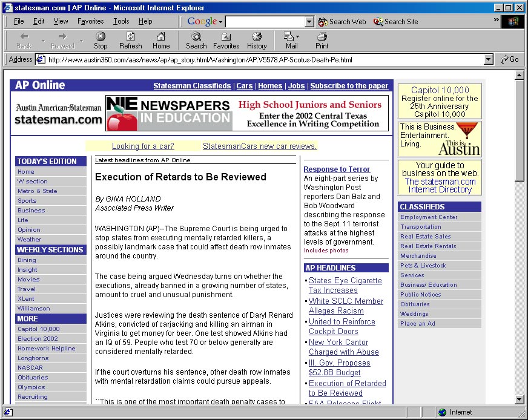Click the Go button beside address bar
The width and height of the screenshot is (528, 420).
click(x=510, y=59)
